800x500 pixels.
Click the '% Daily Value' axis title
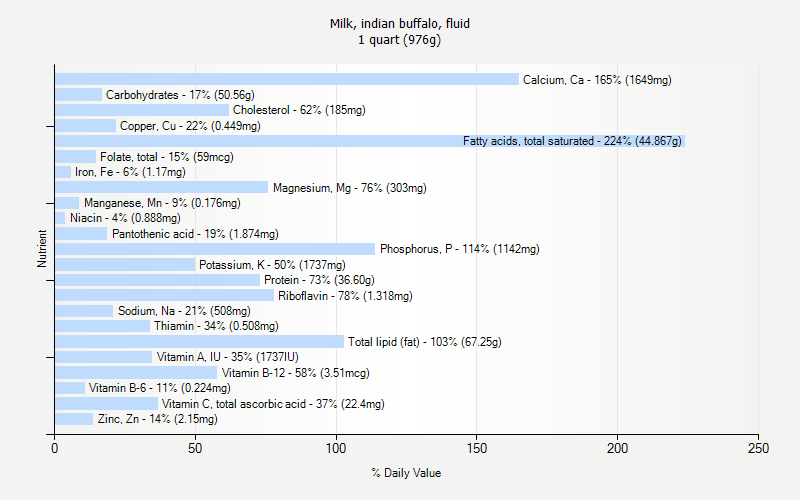click(406, 473)
